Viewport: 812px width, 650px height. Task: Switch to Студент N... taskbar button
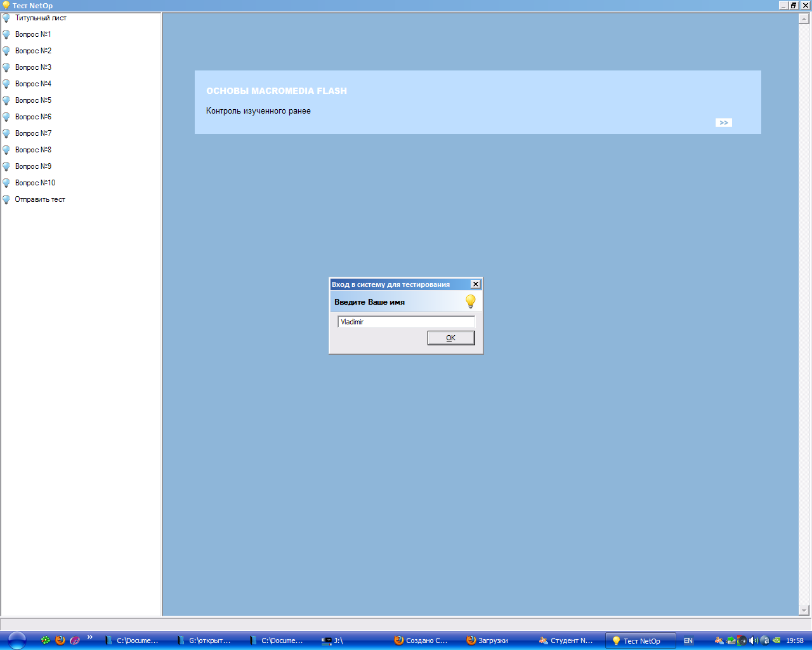(566, 640)
